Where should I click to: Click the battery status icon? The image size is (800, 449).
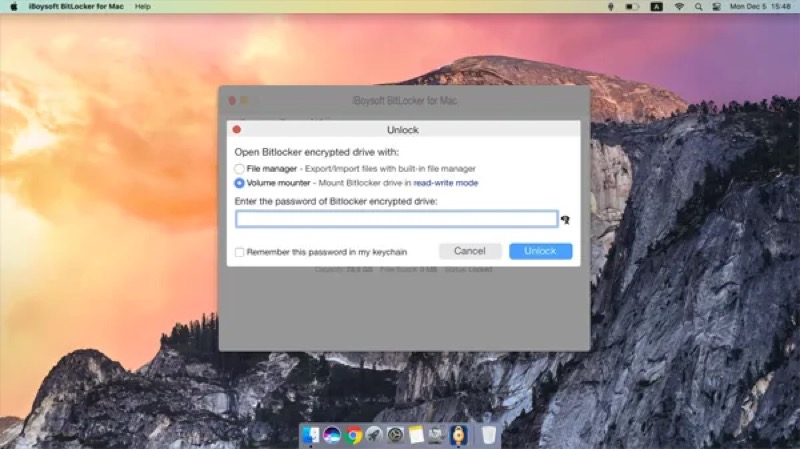[x=632, y=7]
